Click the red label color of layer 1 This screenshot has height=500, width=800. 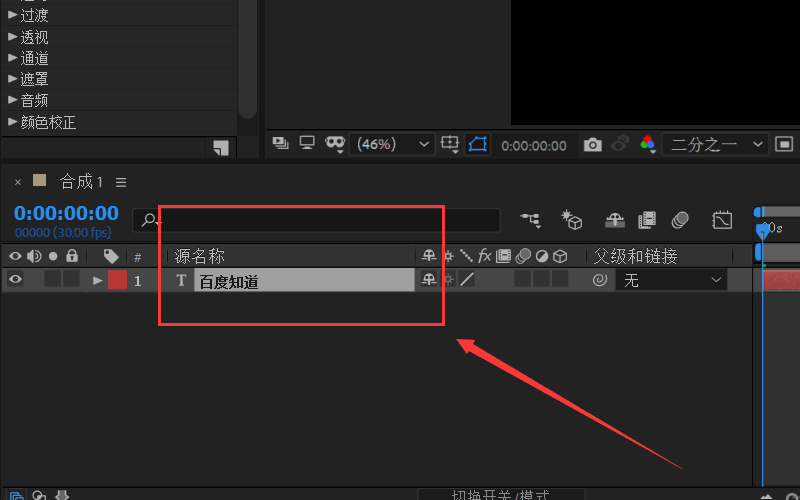(117, 280)
